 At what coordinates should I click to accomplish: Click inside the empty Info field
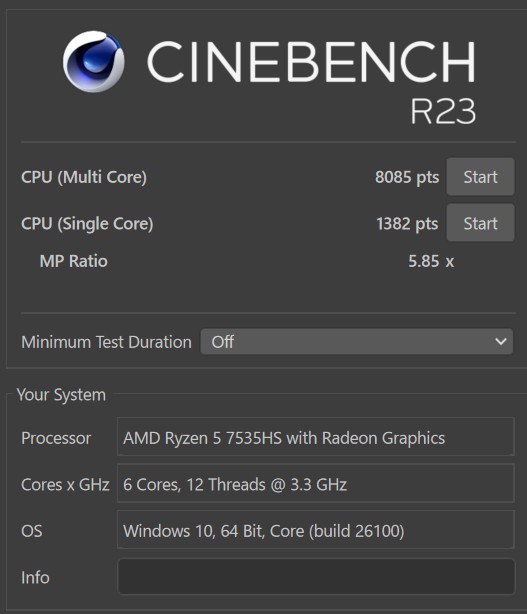(x=316, y=577)
